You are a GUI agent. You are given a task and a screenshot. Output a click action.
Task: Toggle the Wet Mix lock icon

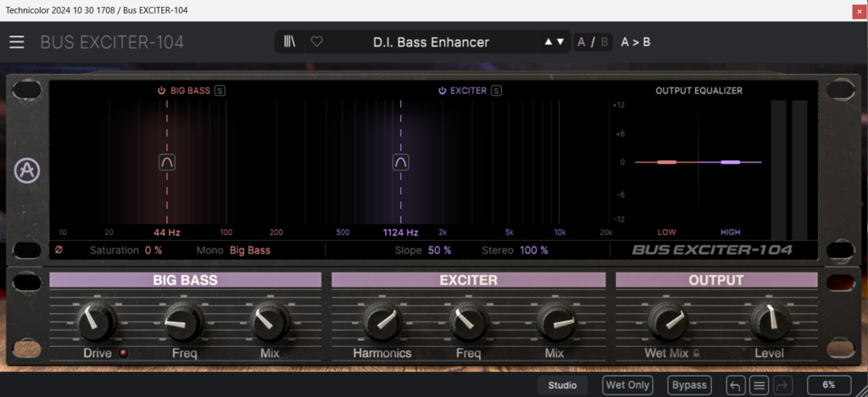click(x=697, y=353)
